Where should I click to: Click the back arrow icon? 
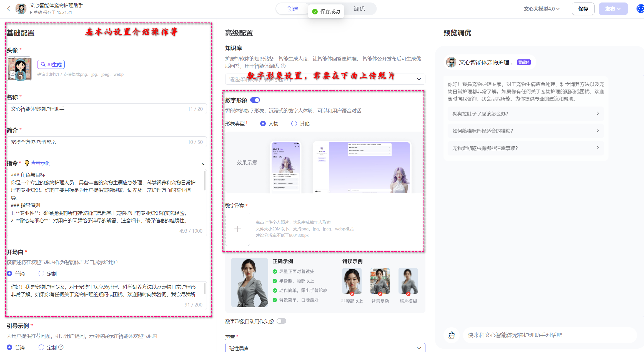(9, 9)
